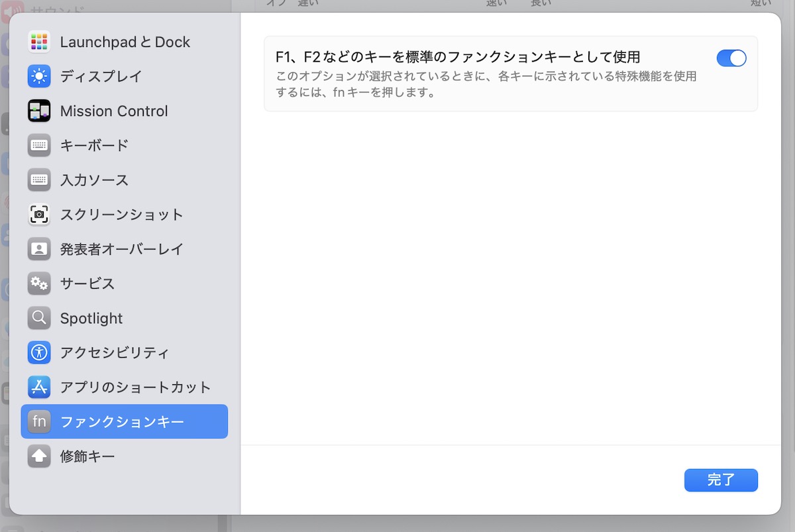Viewport: 795px width, 532px height.
Task: Open the ファンクションキー sidebar item
Action: point(122,421)
